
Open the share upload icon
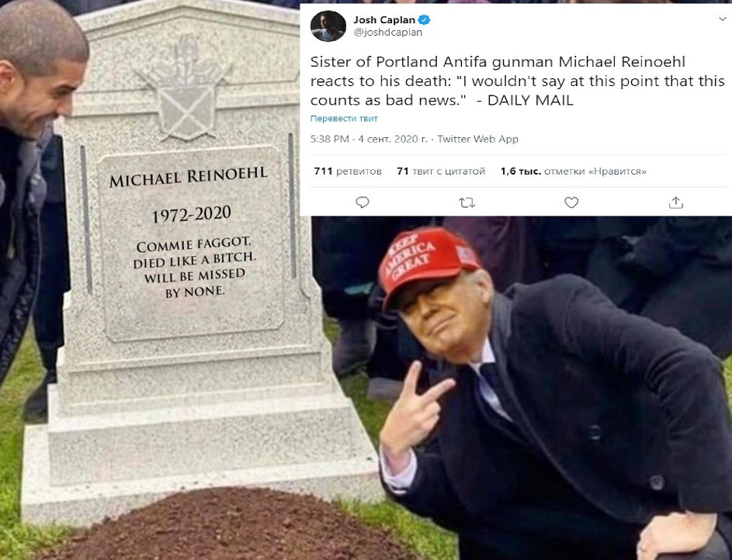coord(676,202)
